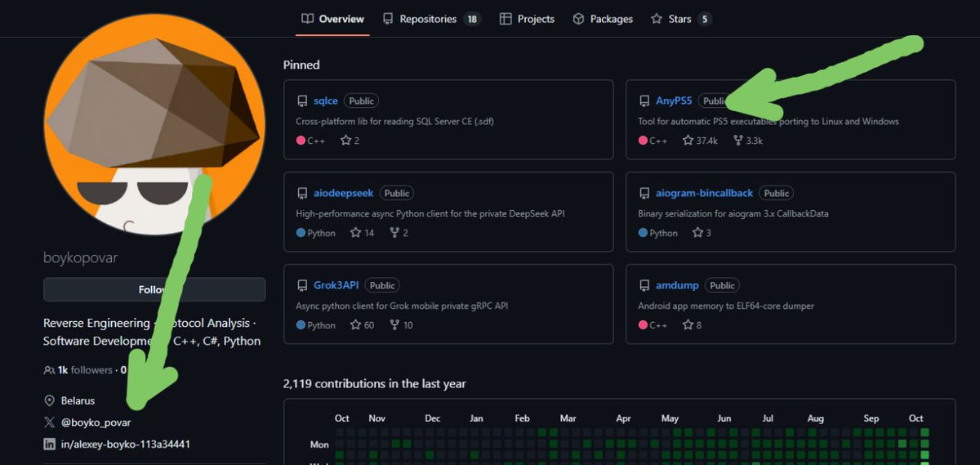
Task: Open the LinkedIn profile in/alexey-boyko-113a34441
Action: (126, 444)
